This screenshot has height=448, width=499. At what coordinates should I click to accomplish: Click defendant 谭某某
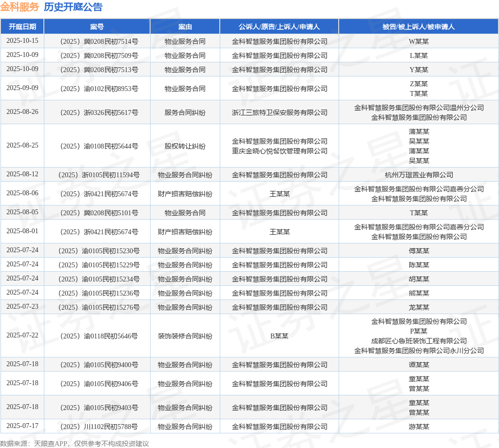pos(419,365)
